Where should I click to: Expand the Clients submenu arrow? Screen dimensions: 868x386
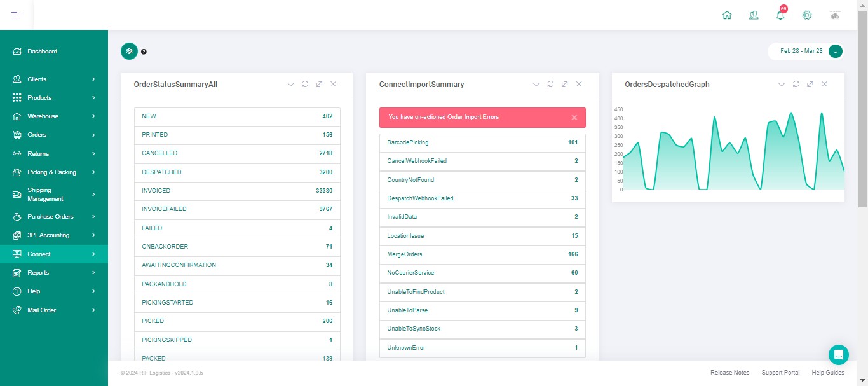tap(93, 79)
